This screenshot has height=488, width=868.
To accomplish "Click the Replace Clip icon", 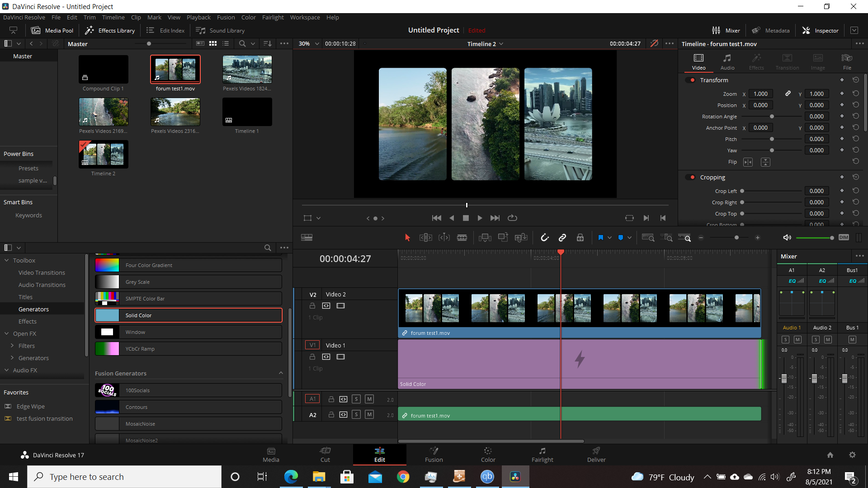I will tap(521, 238).
